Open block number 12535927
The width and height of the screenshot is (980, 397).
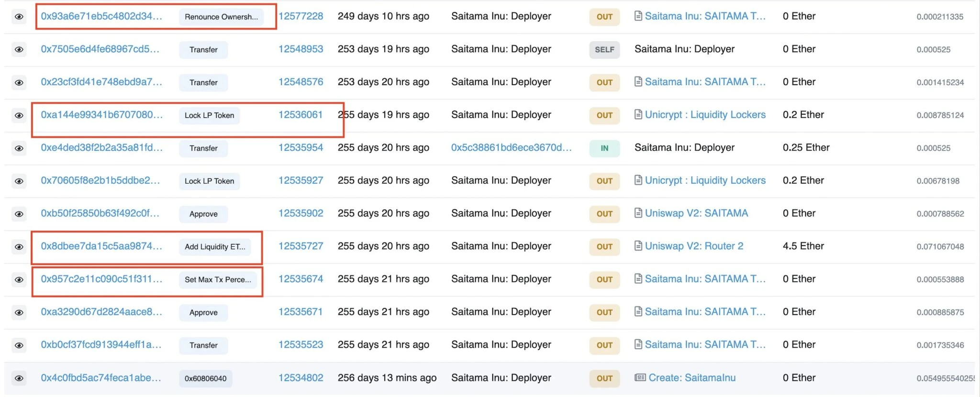(301, 180)
